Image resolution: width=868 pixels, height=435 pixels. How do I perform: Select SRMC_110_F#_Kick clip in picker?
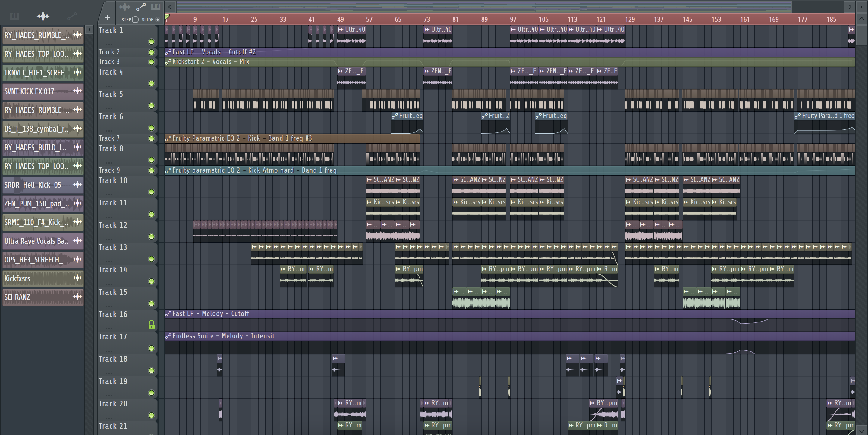click(43, 222)
